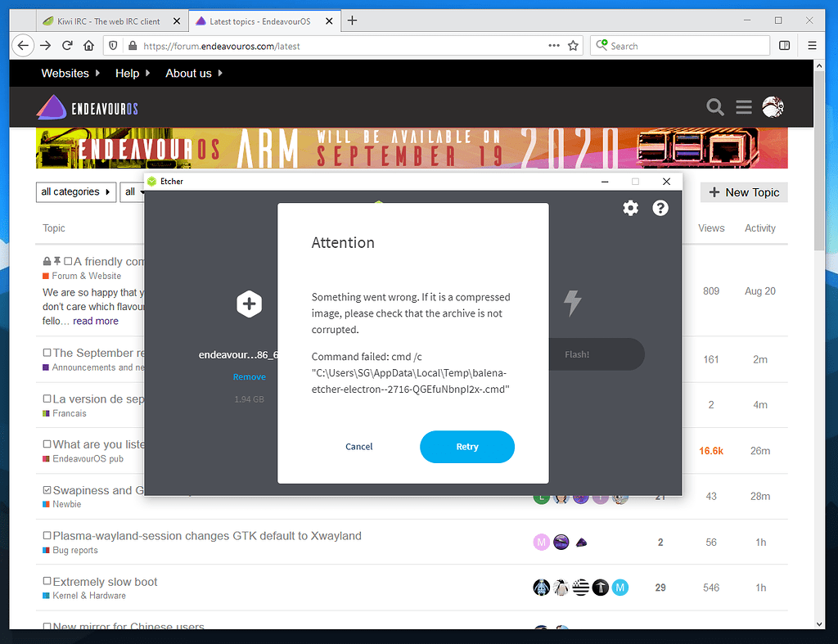Toggle checkbox for Plasma-wayland-session topic
The width and height of the screenshot is (838, 644).
click(x=47, y=536)
